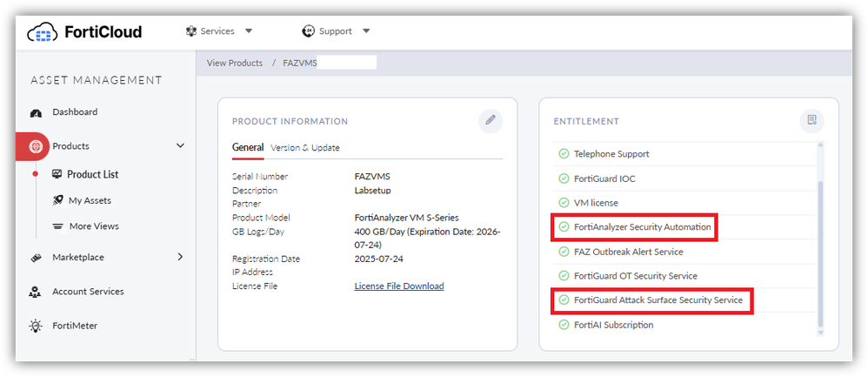Click the Entitlement document icon button
The height and width of the screenshot is (377, 868).
pyautogui.click(x=811, y=120)
